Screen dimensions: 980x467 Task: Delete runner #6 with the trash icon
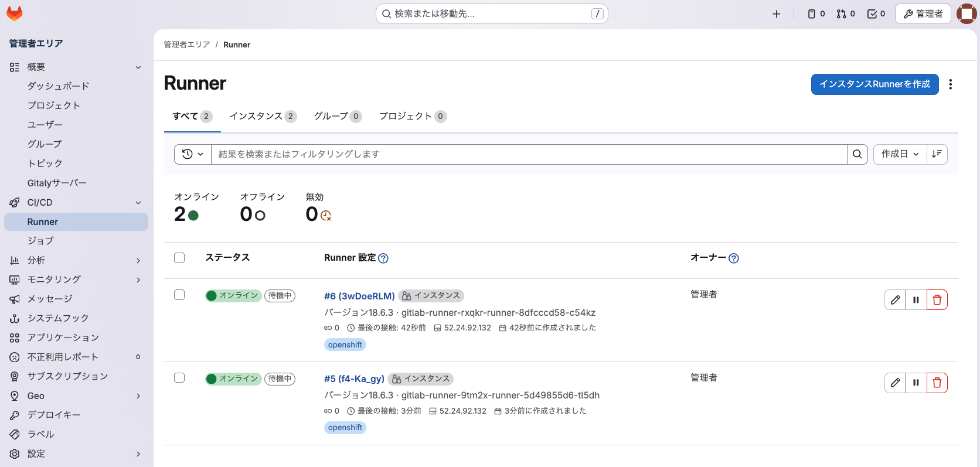[x=937, y=300]
